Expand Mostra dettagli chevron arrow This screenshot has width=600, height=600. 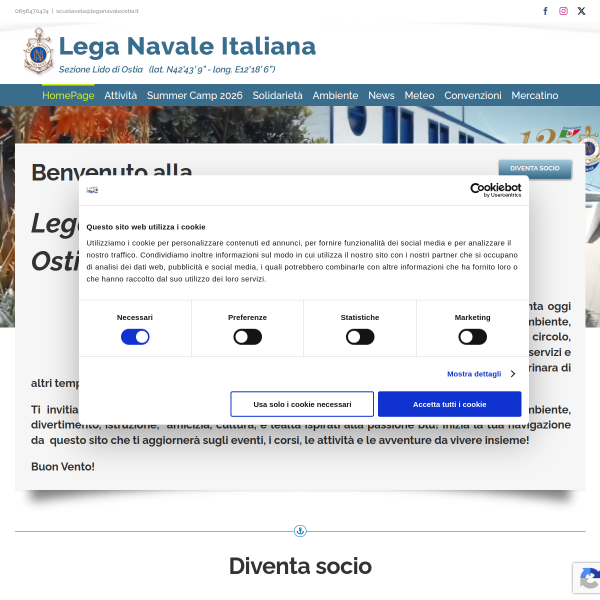point(513,374)
